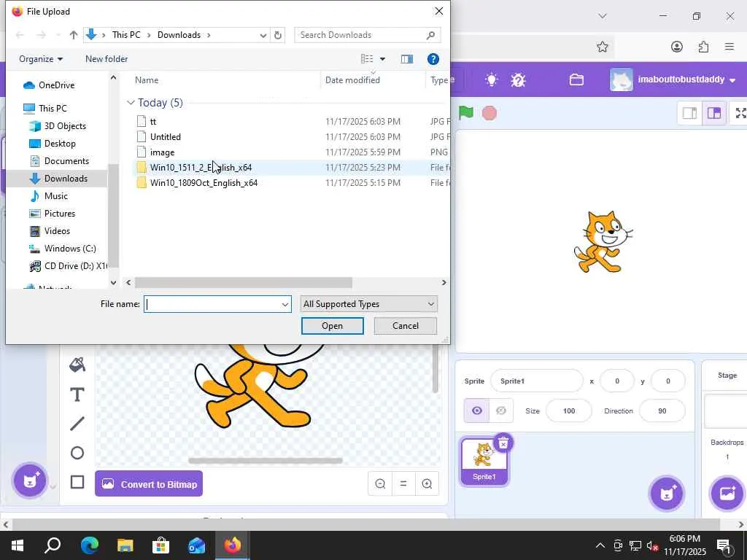This screenshot has width=747, height=560.
Task: Open Firefox hamburger menu
Action: pyautogui.click(x=729, y=47)
